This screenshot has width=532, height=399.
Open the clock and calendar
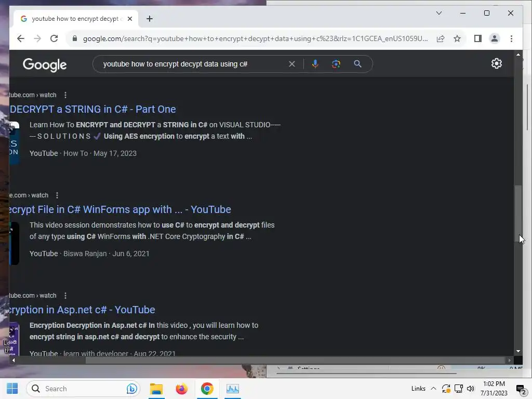[x=494, y=389]
